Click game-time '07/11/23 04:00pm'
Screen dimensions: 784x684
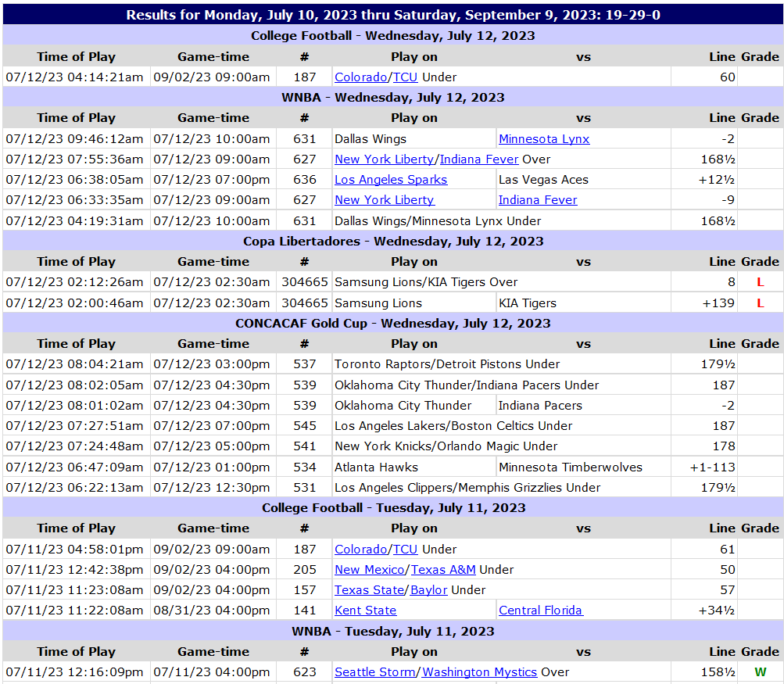pos(212,672)
